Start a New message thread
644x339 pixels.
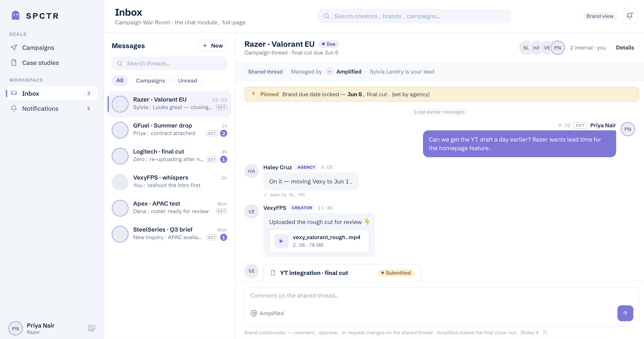[213, 46]
